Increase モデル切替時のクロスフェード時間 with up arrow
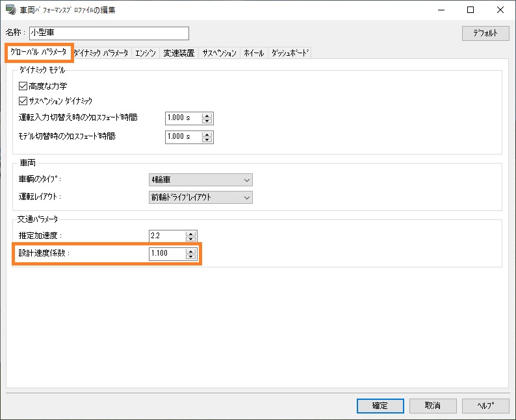516x420 pixels. click(x=207, y=134)
